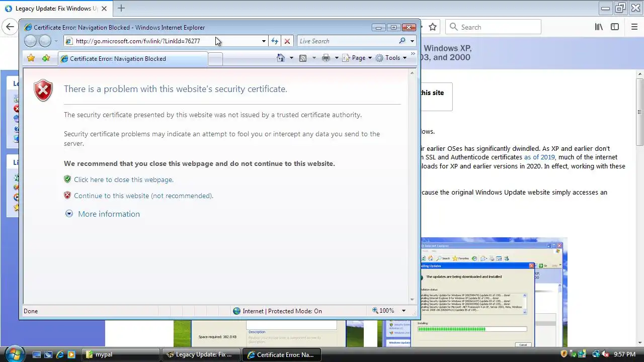Click the background page vertical scrollbar thumb
The height and width of the screenshot is (362, 644).
coord(639,112)
